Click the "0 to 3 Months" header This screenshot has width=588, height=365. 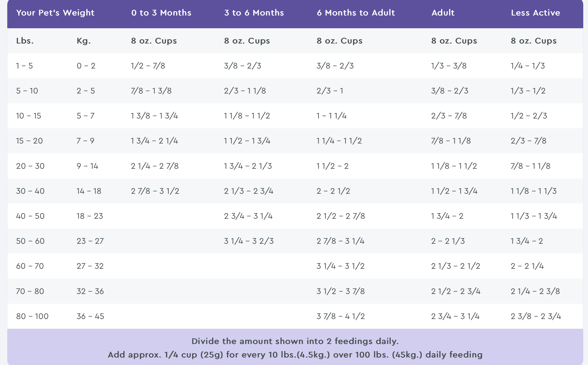click(x=161, y=13)
